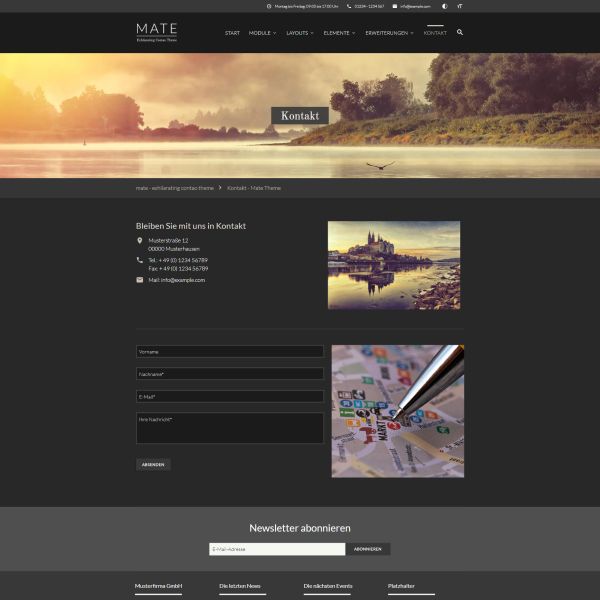Click the newsletter E-Mail-Adresse field

[x=277, y=549]
